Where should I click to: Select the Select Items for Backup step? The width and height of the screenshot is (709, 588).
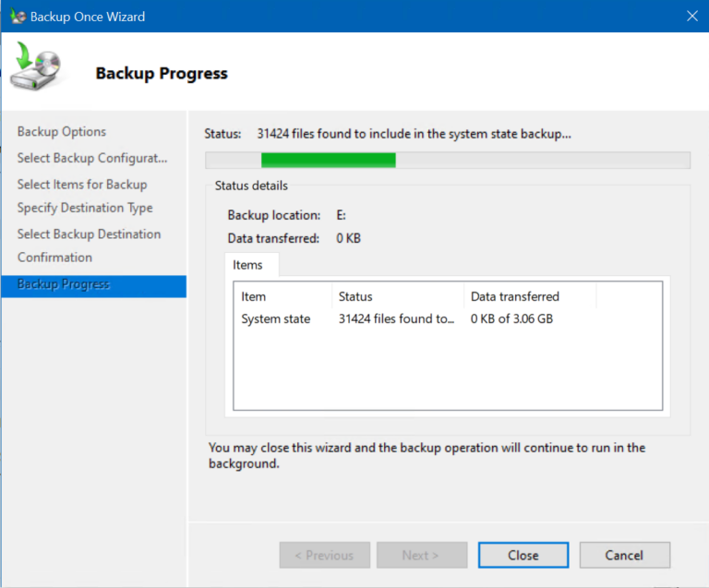tap(82, 185)
